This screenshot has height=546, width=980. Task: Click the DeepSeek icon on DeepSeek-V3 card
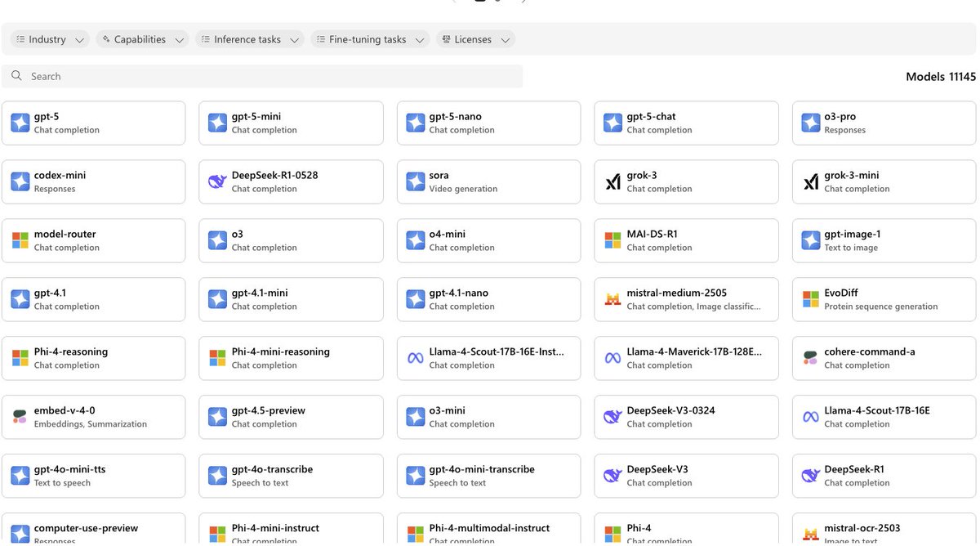pos(612,476)
